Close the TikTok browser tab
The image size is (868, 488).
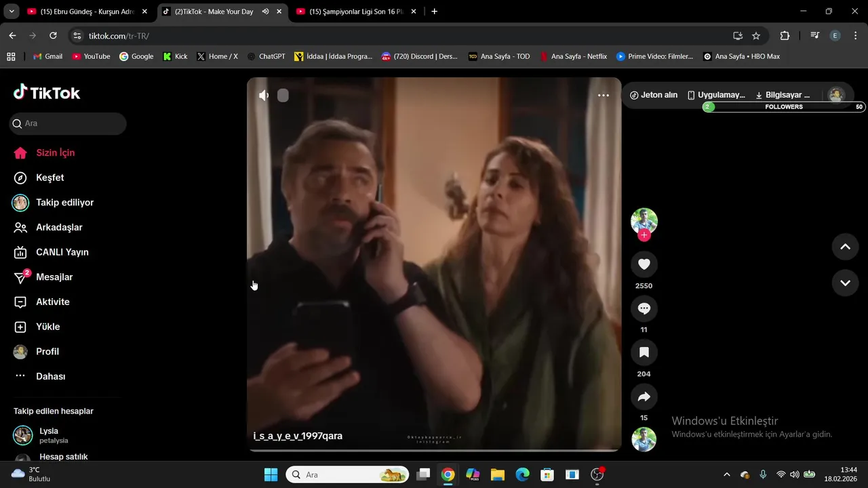tap(279, 12)
